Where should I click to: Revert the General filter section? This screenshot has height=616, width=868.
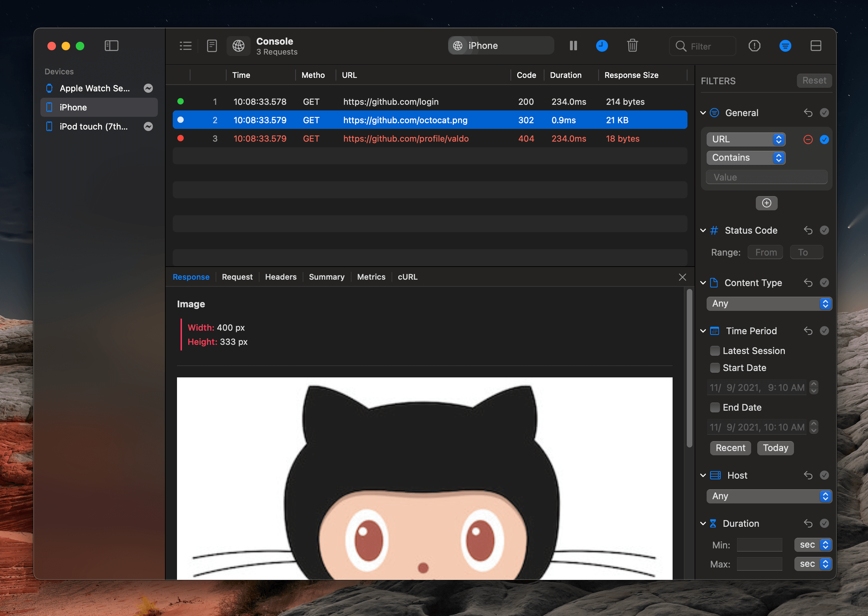[808, 113]
